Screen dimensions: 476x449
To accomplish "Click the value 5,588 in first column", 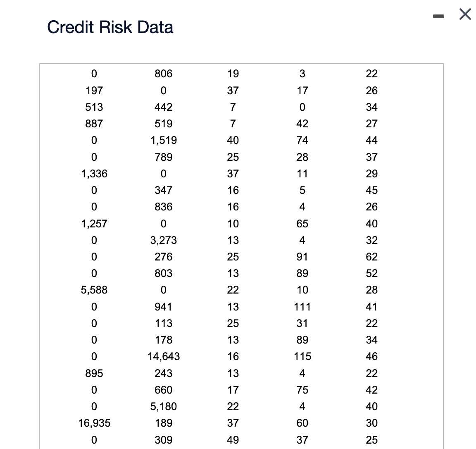I will coord(94,290).
